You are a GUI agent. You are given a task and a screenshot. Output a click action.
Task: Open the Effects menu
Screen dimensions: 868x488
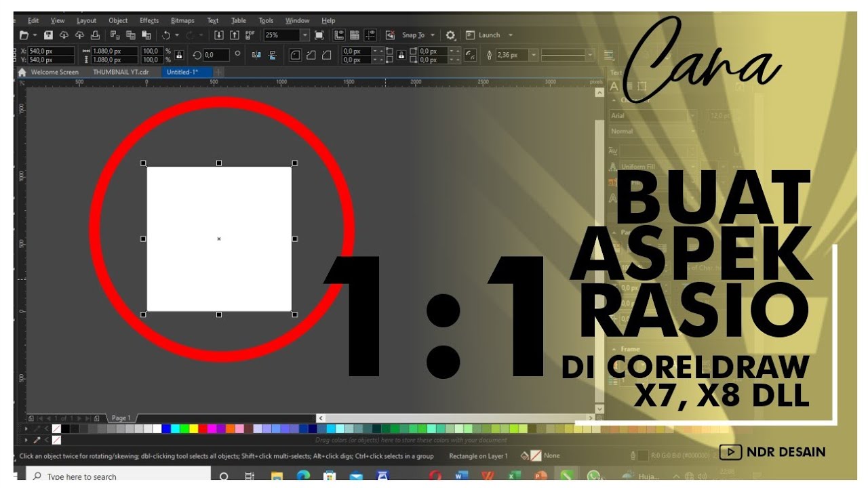pyautogui.click(x=149, y=21)
